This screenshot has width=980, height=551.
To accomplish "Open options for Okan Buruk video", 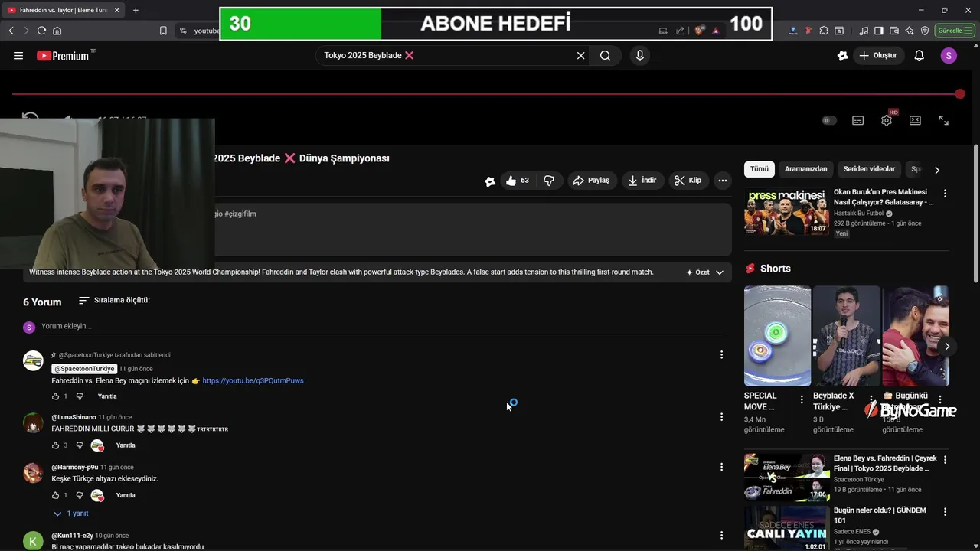I will click(945, 194).
